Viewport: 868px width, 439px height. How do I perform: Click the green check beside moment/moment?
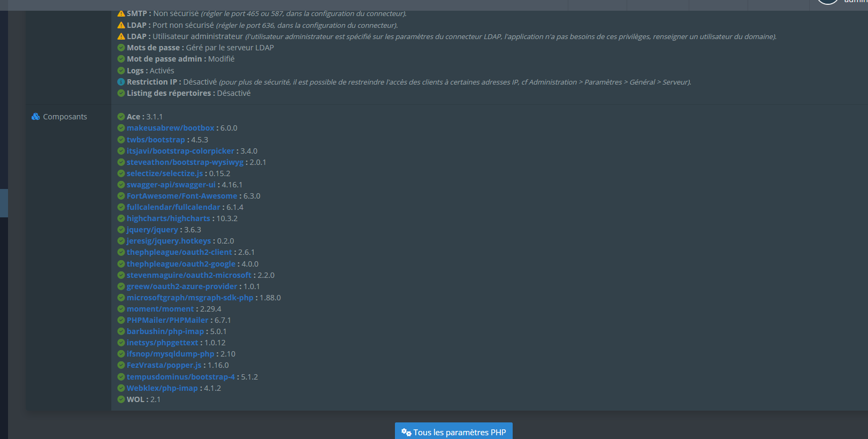click(121, 309)
